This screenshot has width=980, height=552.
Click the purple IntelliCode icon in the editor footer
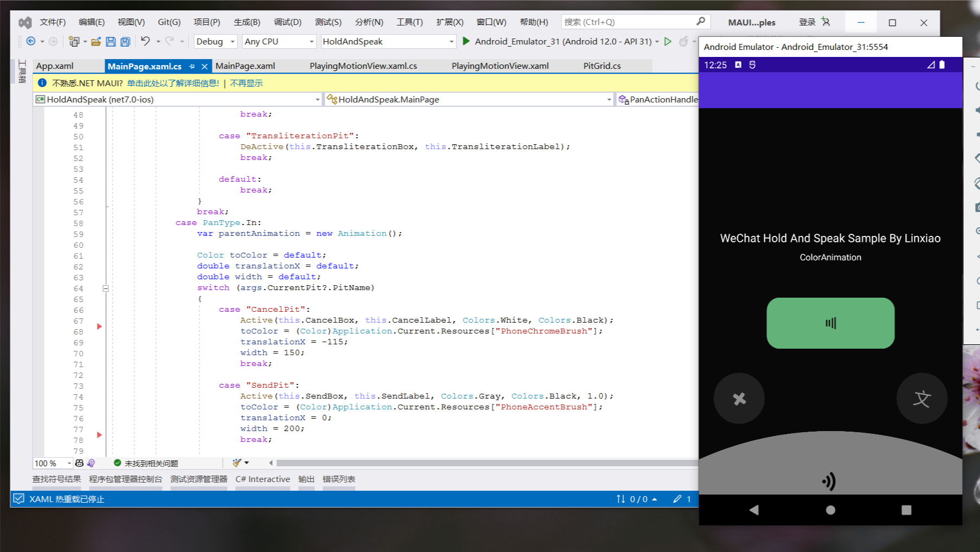(x=91, y=463)
